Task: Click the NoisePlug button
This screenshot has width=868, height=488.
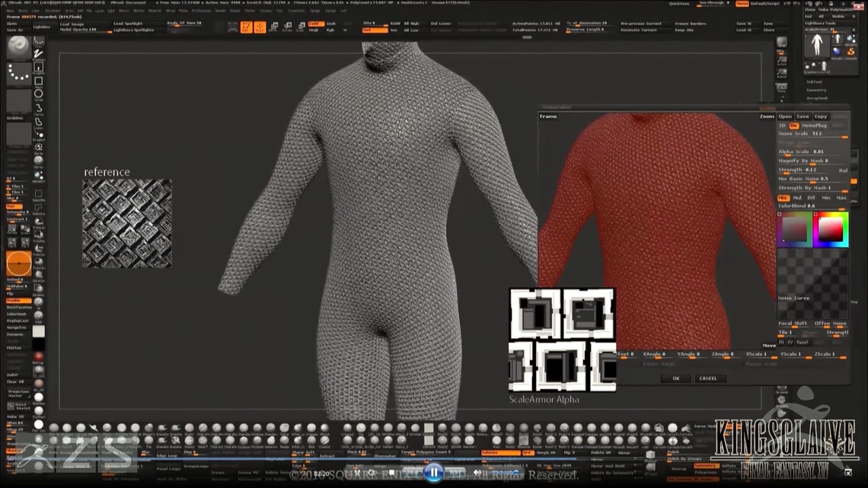Action: (x=814, y=126)
